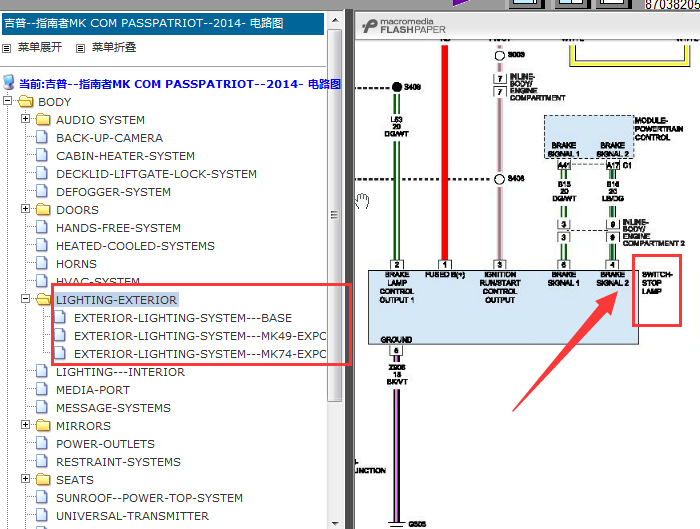This screenshot has height=529, width=700.
Task: Open EXTERIOR-LIGHTING-SYSTEM---MK49-EXPC diagram
Action: coord(200,336)
